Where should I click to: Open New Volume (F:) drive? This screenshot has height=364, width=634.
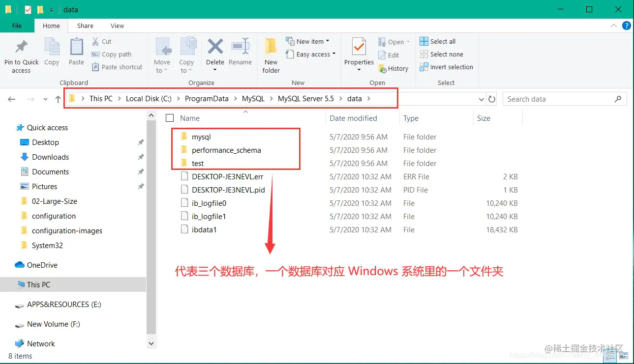click(x=53, y=324)
